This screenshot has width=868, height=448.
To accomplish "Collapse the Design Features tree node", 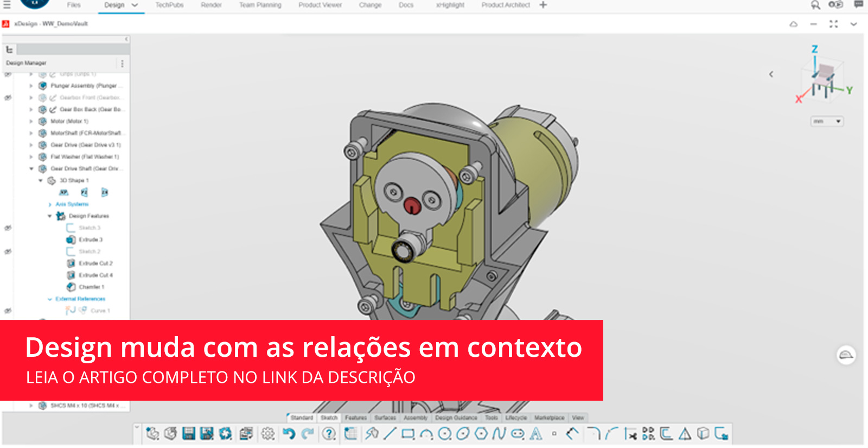I will (49, 216).
